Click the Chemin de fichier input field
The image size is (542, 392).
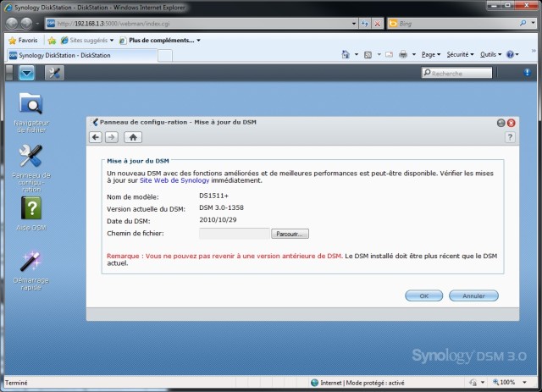(x=235, y=234)
